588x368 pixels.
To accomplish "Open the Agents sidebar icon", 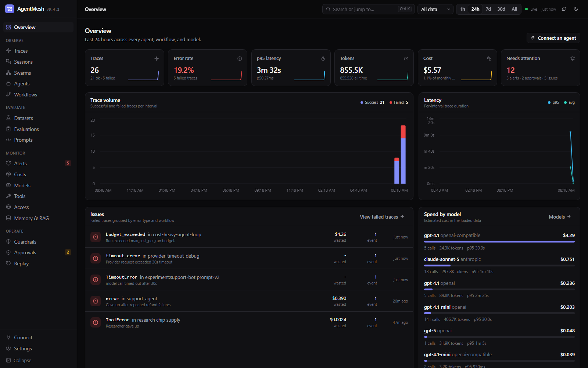I will 8,84.
